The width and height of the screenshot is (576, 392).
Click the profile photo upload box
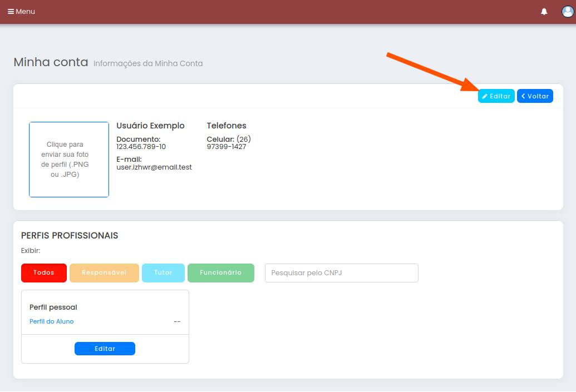pos(69,160)
